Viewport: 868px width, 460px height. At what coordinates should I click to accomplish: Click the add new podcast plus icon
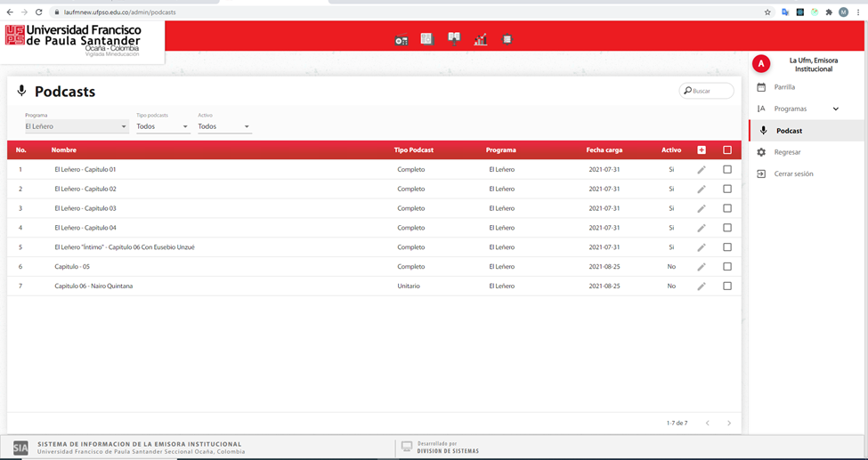[702, 150]
